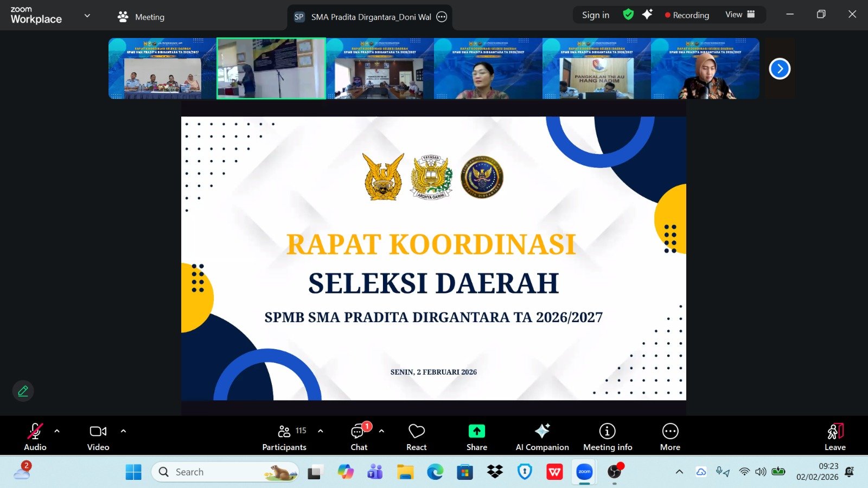
Task: Select the highlighted active speaker video thumbnail
Action: [271, 68]
